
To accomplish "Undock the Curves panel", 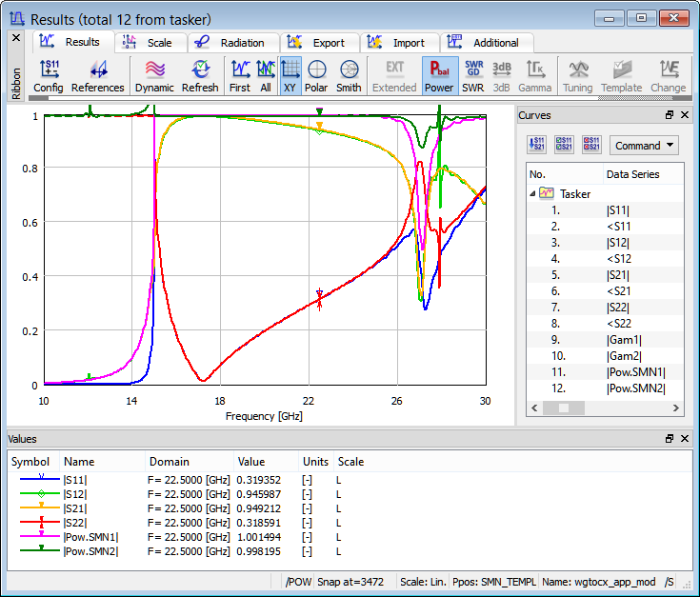I will pos(670,115).
